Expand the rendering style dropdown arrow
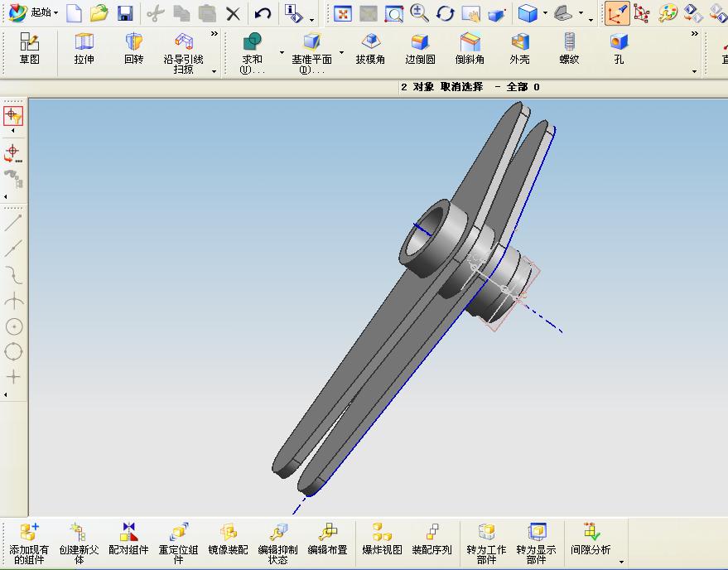Screen dimensions: 728x570 [x=545, y=13]
